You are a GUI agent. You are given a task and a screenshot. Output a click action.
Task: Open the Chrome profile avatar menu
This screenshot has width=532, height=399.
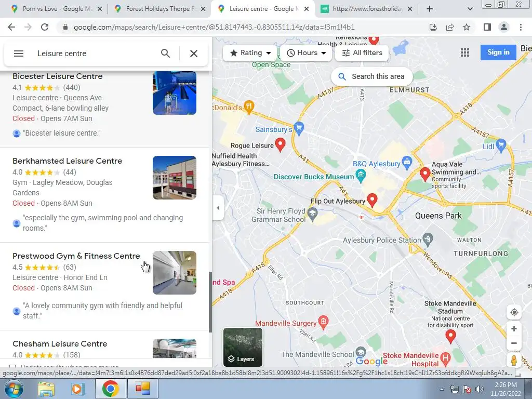(x=504, y=27)
